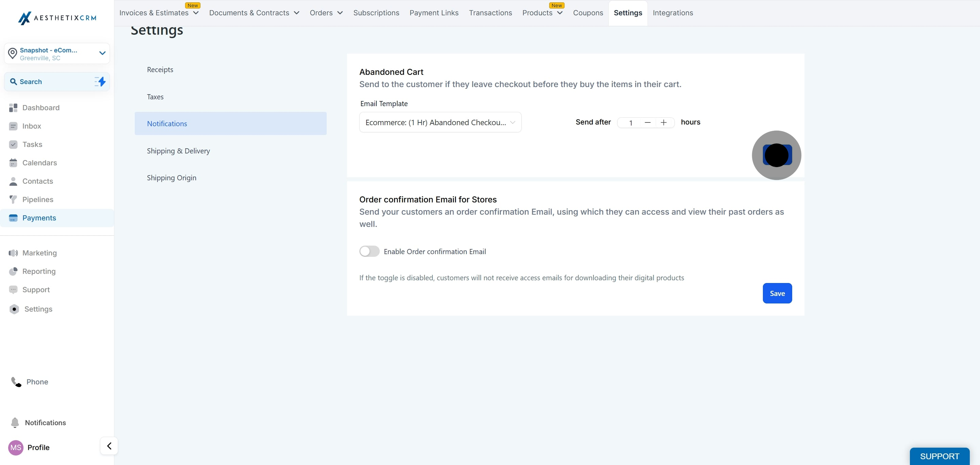The image size is (980, 465).
Task: Open the SUPPORT button
Action: click(x=939, y=456)
